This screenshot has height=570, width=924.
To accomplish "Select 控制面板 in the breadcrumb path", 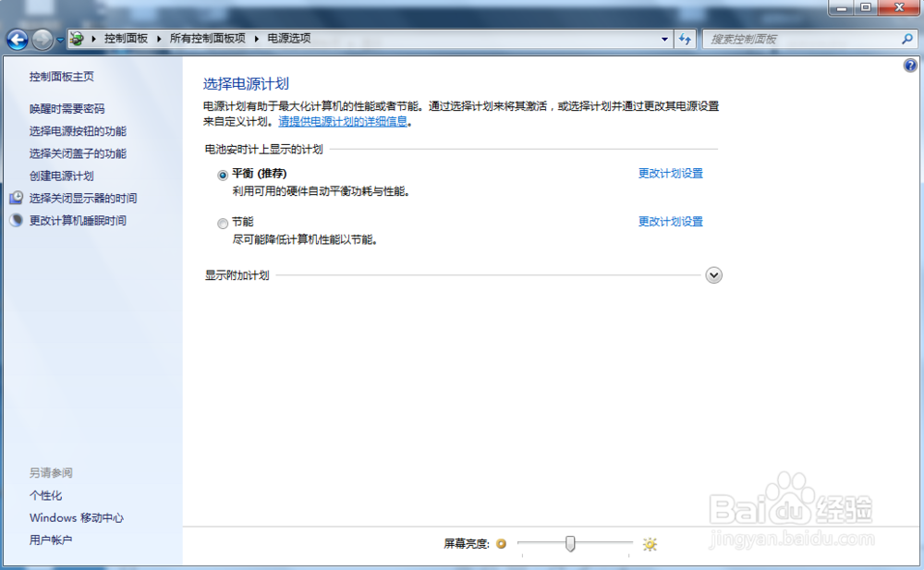I will click(x=126, y=39).
